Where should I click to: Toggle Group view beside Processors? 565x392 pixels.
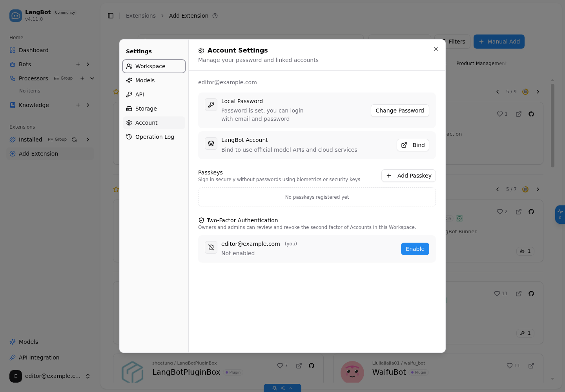(x=64, y=78)
